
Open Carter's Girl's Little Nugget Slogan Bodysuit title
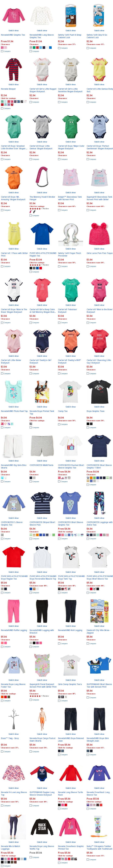click(43, 90)
